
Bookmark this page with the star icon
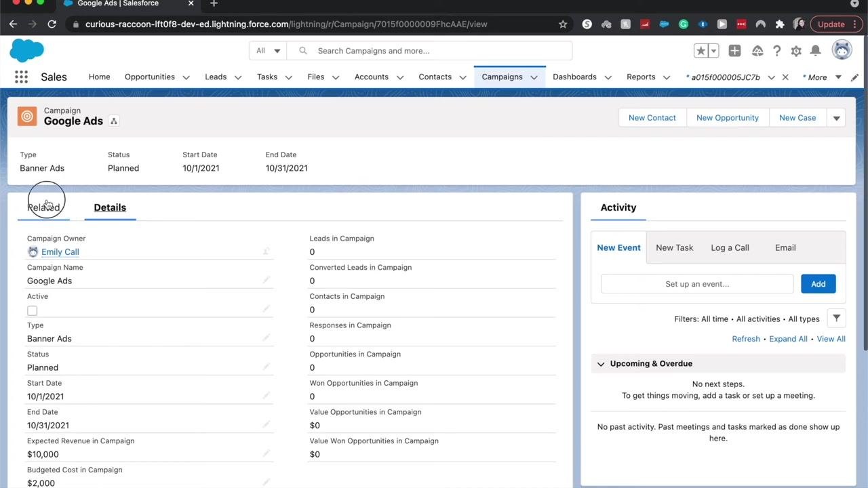click(x=563, y=24)
